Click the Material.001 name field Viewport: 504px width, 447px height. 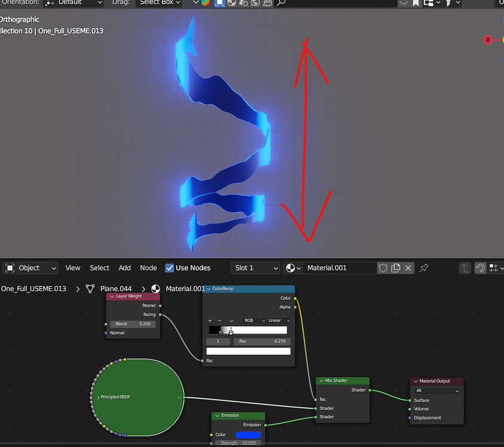click(x=339, y=268)
